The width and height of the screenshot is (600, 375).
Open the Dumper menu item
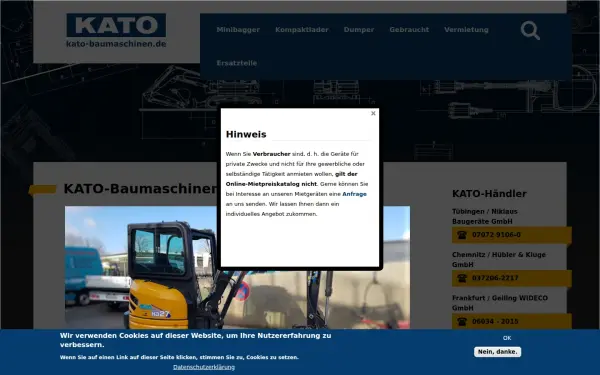pyautogui.click(x=359, y=29)
